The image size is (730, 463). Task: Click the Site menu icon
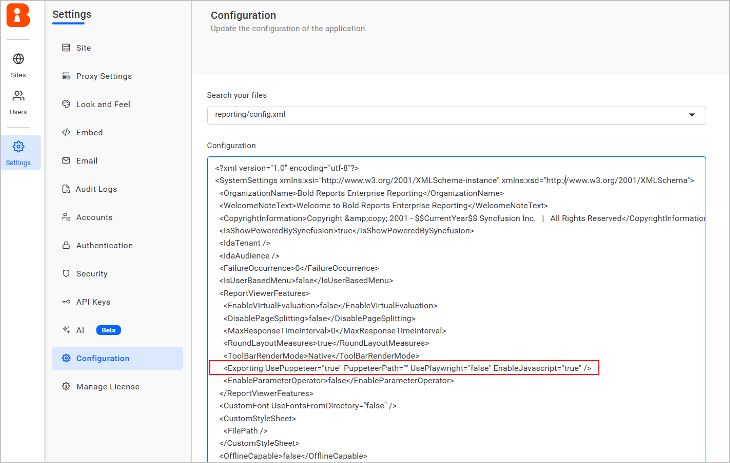coord(66,48)
